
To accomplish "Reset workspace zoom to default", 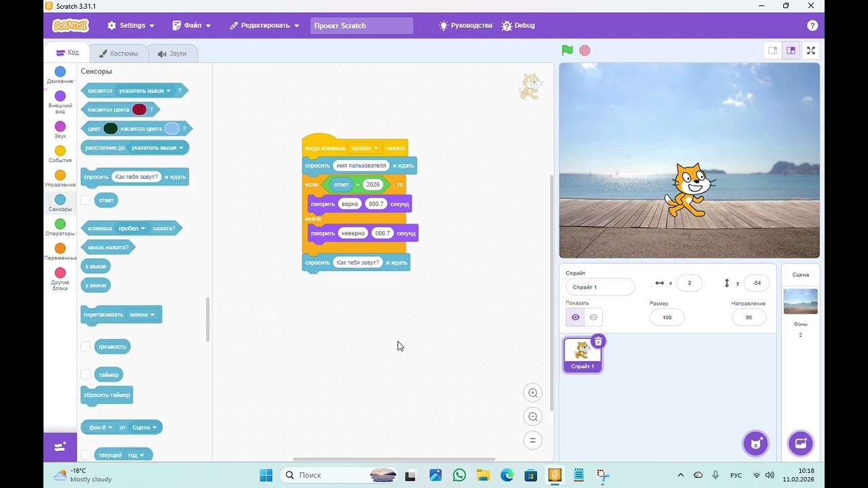I will 533,441.
